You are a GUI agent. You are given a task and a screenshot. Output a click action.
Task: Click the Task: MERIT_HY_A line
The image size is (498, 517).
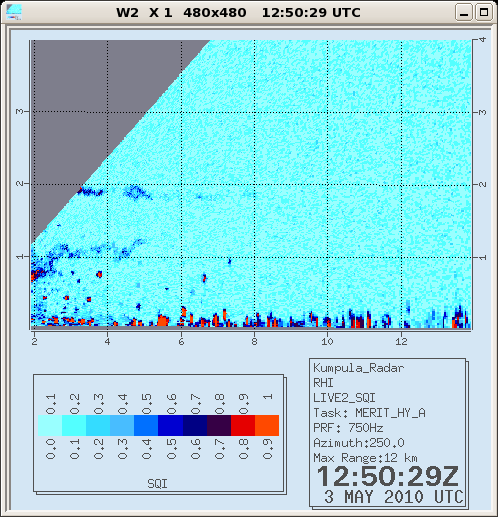369,413
